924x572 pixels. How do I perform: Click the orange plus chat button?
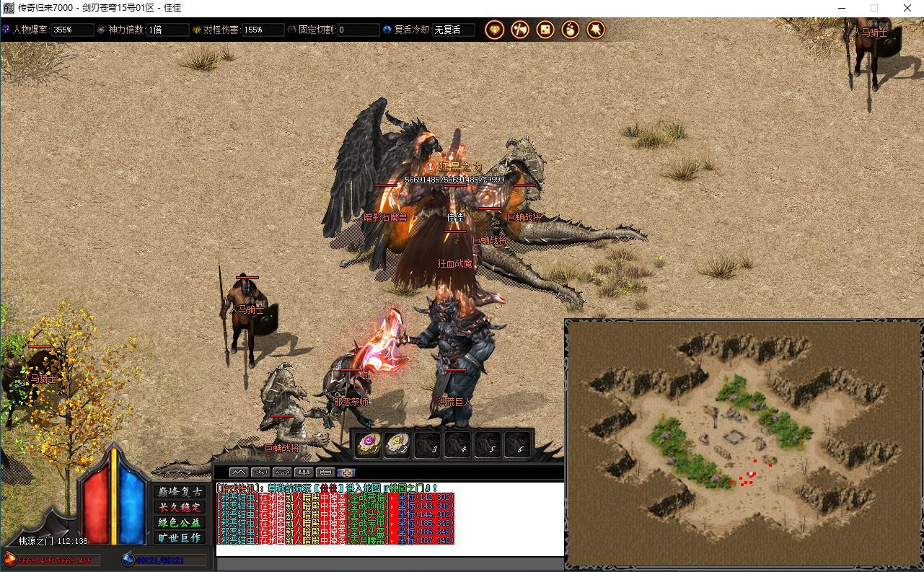(x=346, y=472)
